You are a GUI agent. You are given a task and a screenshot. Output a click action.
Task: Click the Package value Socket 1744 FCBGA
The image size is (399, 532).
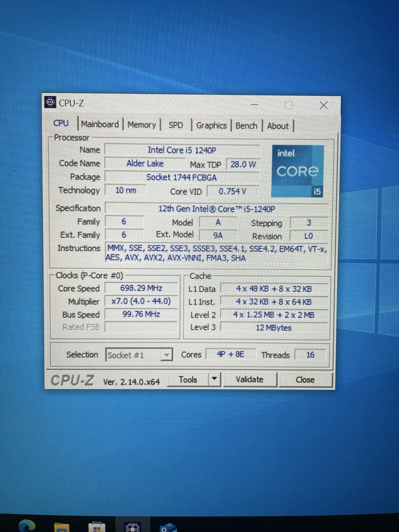pyautogui.click(x=181, y=177)
